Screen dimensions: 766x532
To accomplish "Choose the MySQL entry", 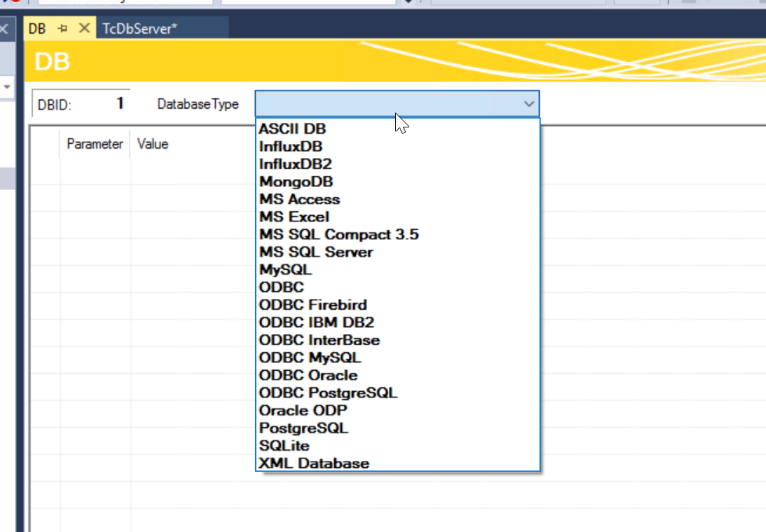I will [x=397, y=270].
